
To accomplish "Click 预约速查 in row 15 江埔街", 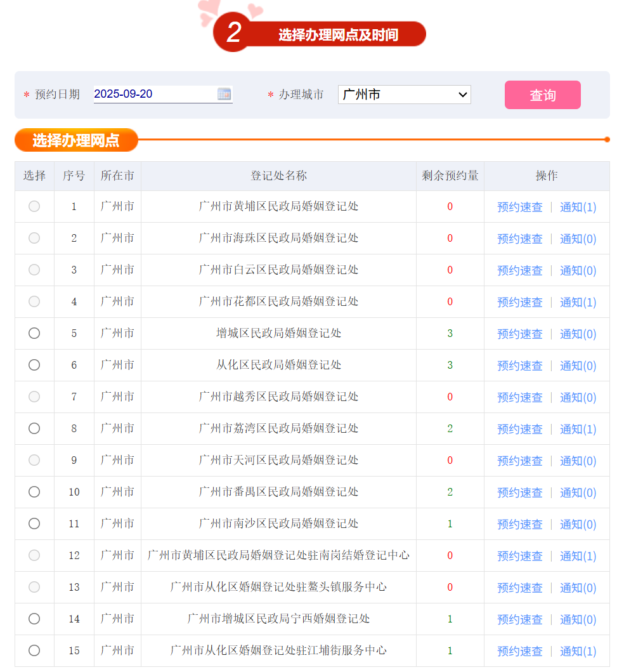I will [520, 651].
